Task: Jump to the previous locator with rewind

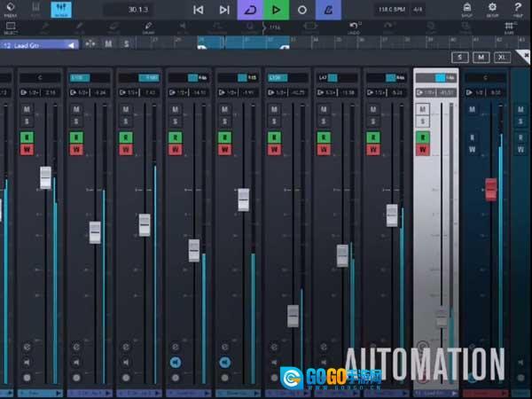Action: tap(198, 10)
